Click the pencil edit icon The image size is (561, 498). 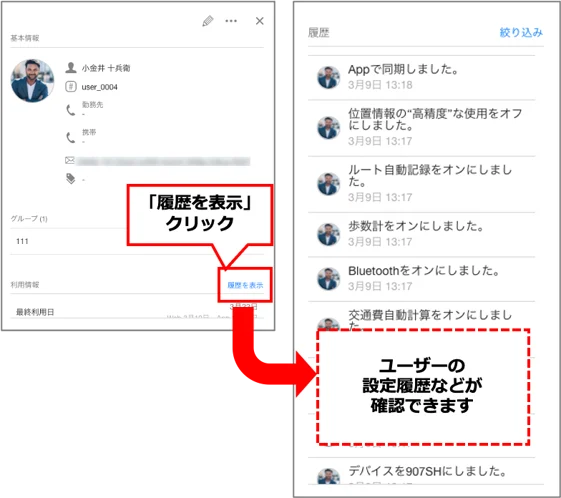coord(208,21)
